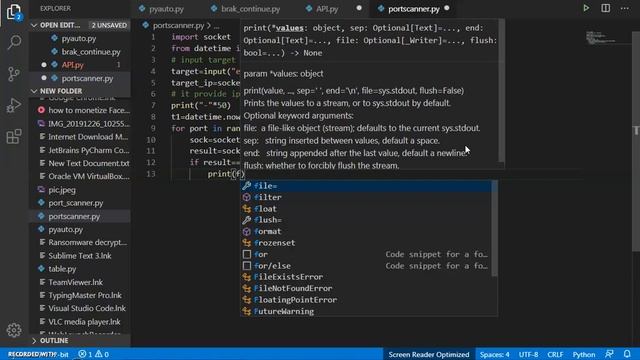Viewport: 640px width, 360px height.
Task: Close the unsaved dot on portscanner.py tab
Action: pyautogui.click(x=447, y=8)
